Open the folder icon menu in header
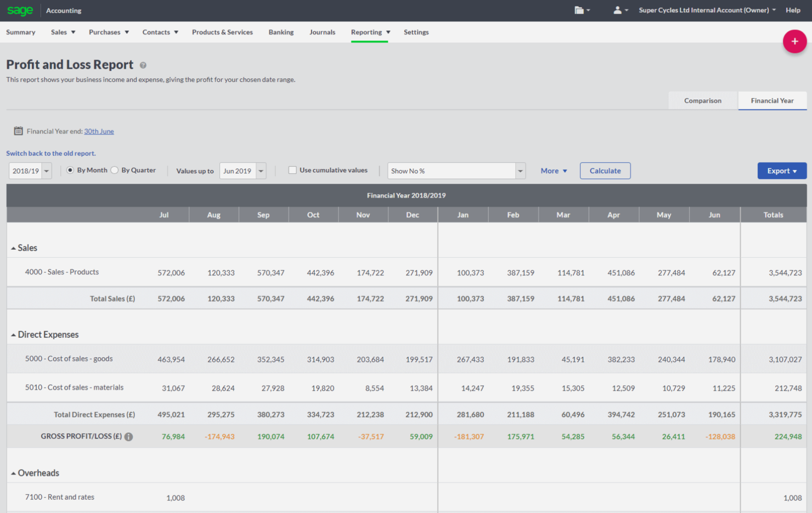Screen dimensions: 812x513 pyautogui.click(x=582, y=10)
